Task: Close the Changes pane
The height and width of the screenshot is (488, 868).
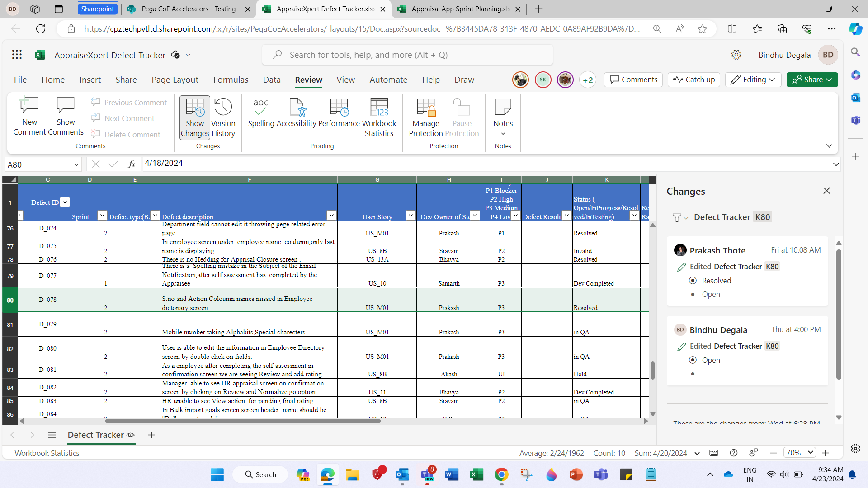Action: pos(827,191)
